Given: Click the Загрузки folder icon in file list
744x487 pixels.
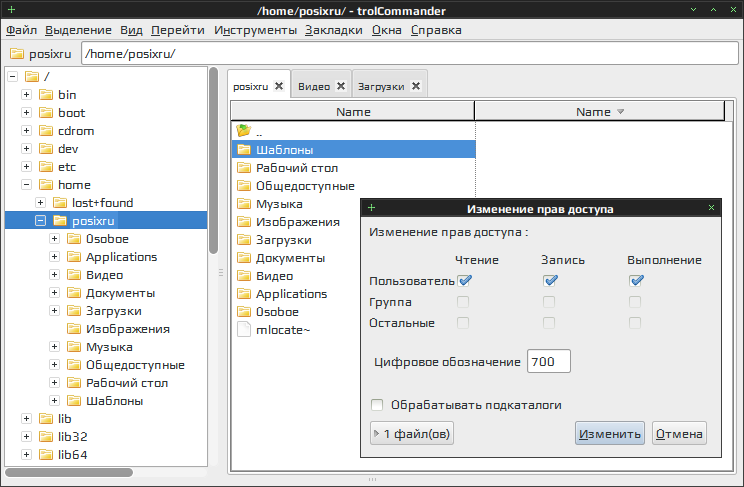Looking at the screenshot, I should pos(244,240).
